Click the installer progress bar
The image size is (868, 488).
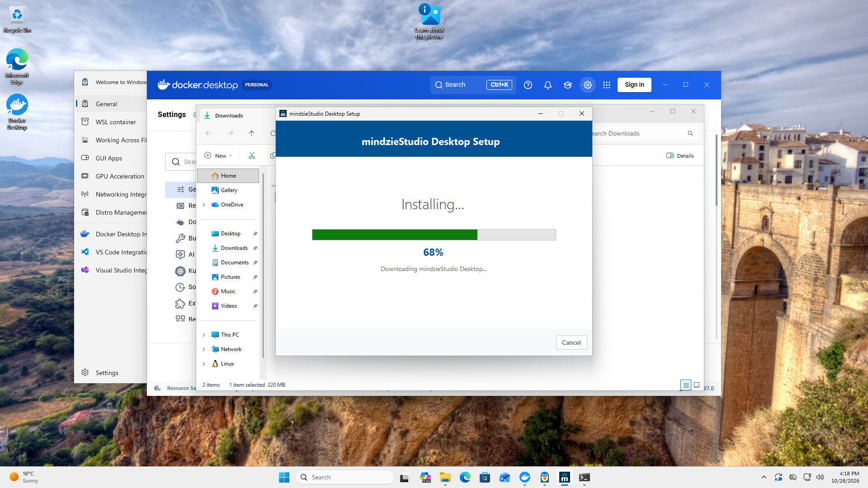pos(434,235)
